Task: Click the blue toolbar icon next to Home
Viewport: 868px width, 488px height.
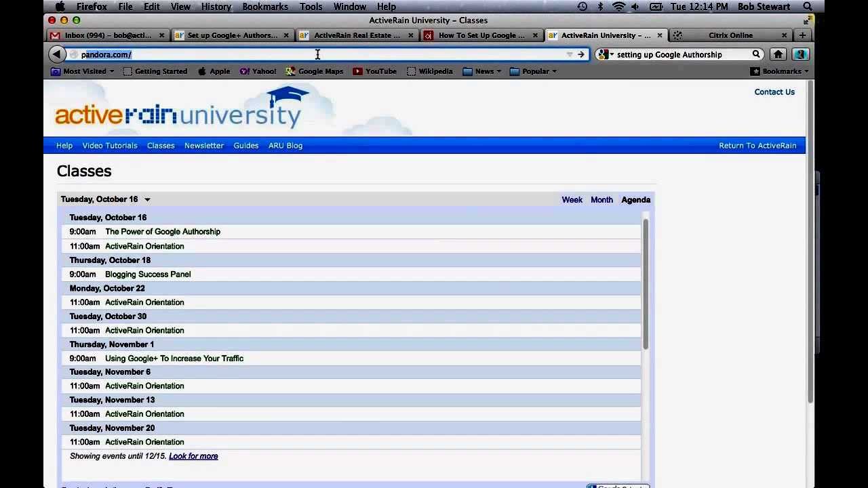Action: [800, 54]
